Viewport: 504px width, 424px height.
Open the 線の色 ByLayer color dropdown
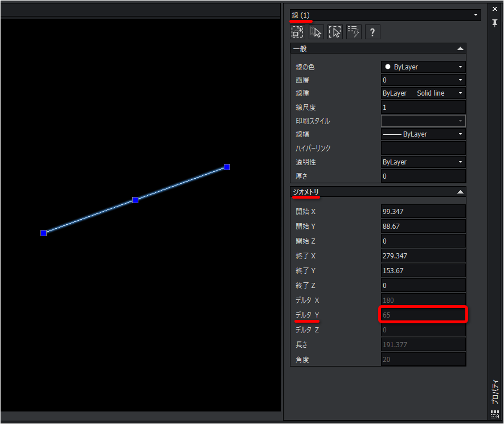point(423,67)
